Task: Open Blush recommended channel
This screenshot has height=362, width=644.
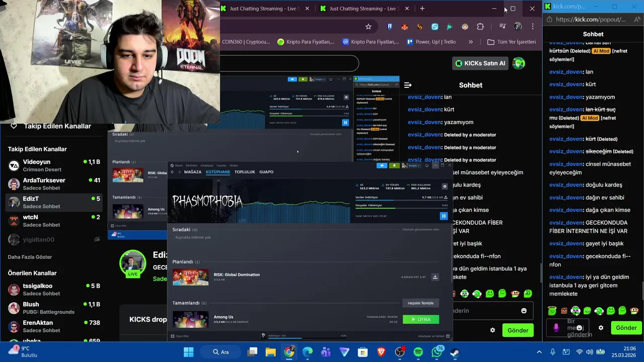Action: (54, 308)
